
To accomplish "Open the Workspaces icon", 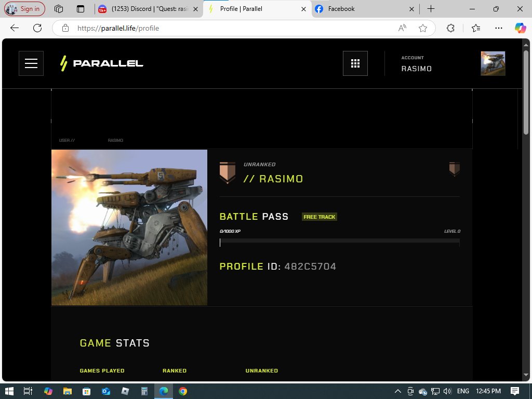I will (x=59, y=9).
